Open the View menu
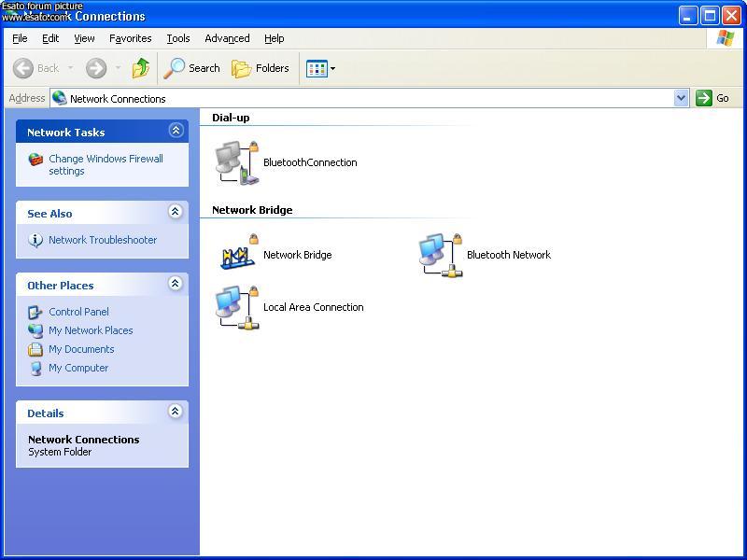Image resolution: width=747 pixels, height=560 pixels. pyautogui.click(x=84, y=38)
